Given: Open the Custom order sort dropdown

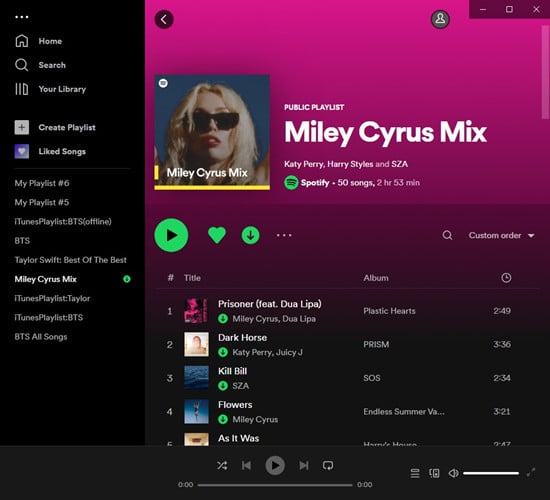Looking at the screenshot, I should pos(502,235).
